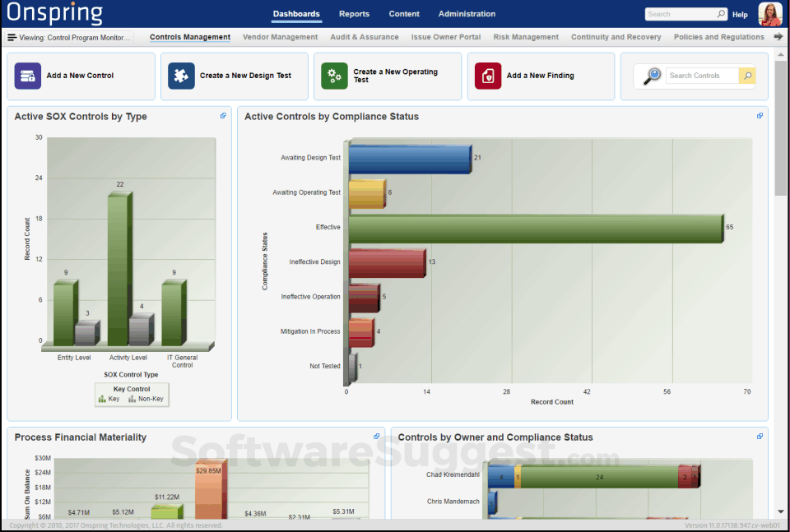The height and width of the screenshot is (532, 790).
Task: Expand the Active SOX Controls by Type chart
Action: coord(223,116)
